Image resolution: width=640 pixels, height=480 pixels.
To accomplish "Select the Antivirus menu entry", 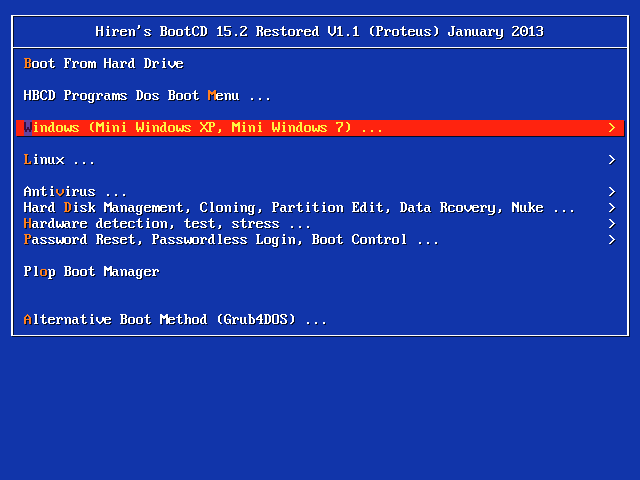I will pos(75,191).
